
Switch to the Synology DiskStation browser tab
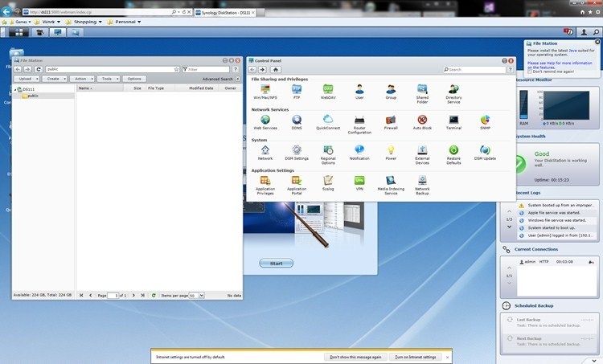click(225, 12)
